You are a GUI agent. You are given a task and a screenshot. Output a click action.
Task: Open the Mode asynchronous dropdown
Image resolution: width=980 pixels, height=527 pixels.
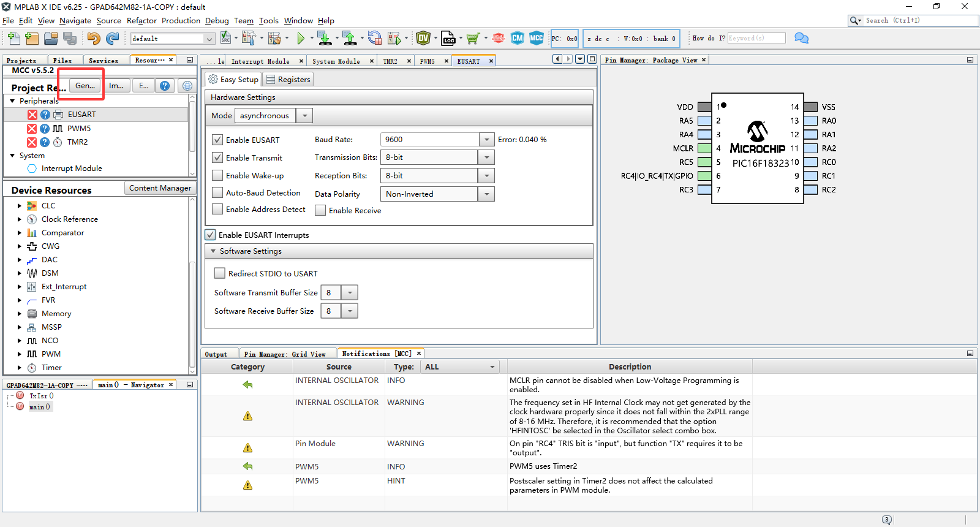coord(304,115)
